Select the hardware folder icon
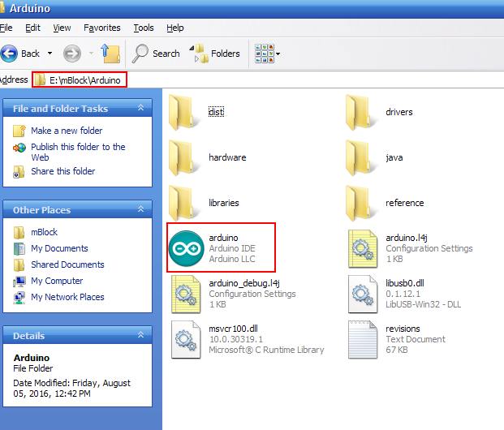 [x=183, y=157]
